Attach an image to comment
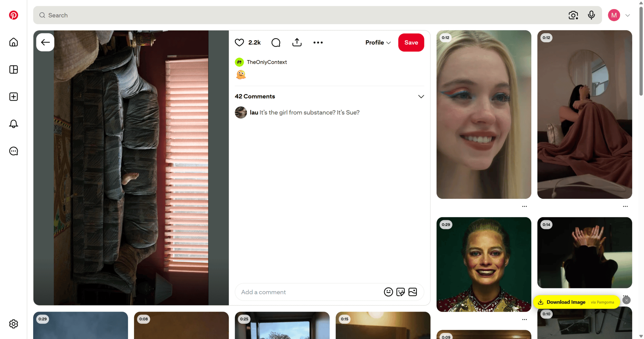Viewport: 644px width, 339px height. [412, 292]
